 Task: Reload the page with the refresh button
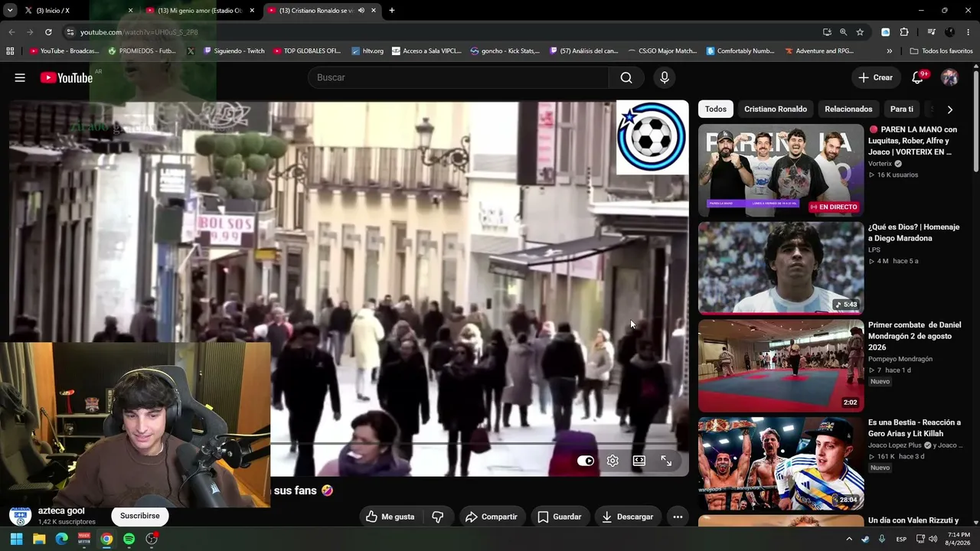tap(48, 32)
